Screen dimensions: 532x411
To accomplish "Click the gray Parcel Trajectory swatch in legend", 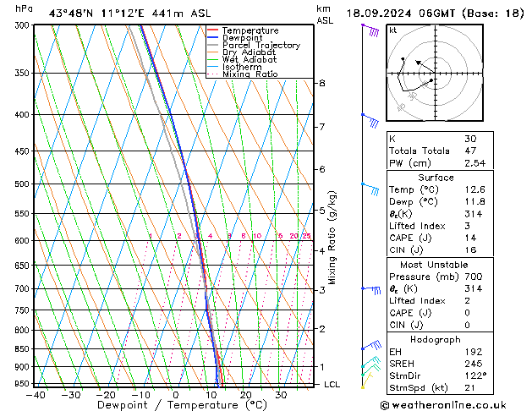I will (212, 45).
